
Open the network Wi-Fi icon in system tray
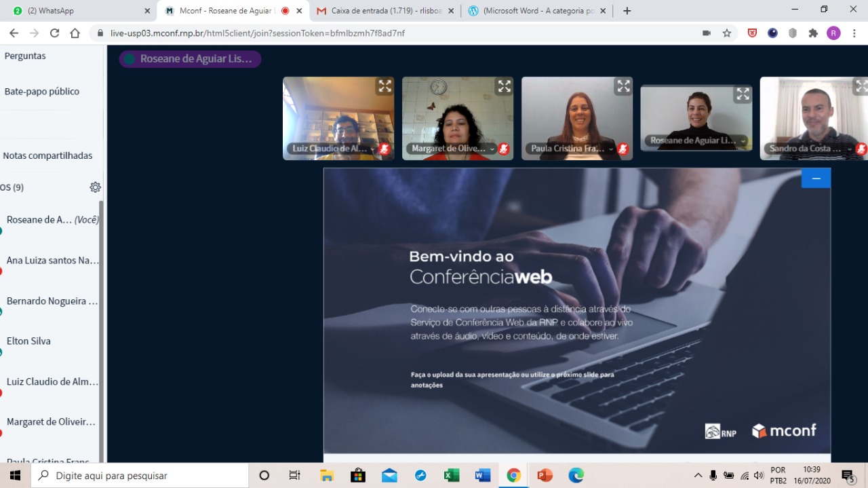pyautogui.click(x=745, y=475)
